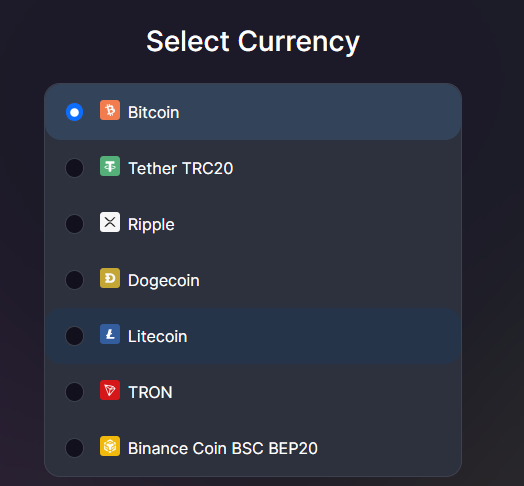Select the Binance Coin BSC BEP20 radio button

click(75, 448)
